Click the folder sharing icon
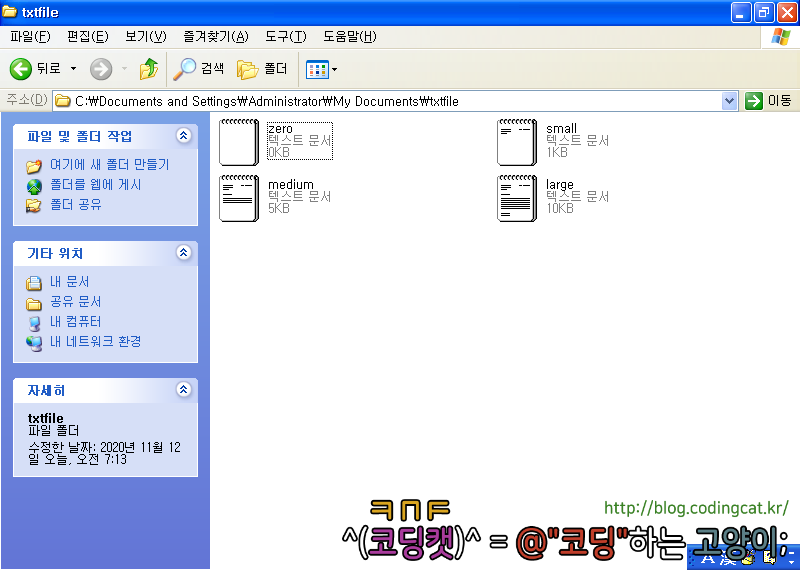The image size is (800, 570). (34, 206)
